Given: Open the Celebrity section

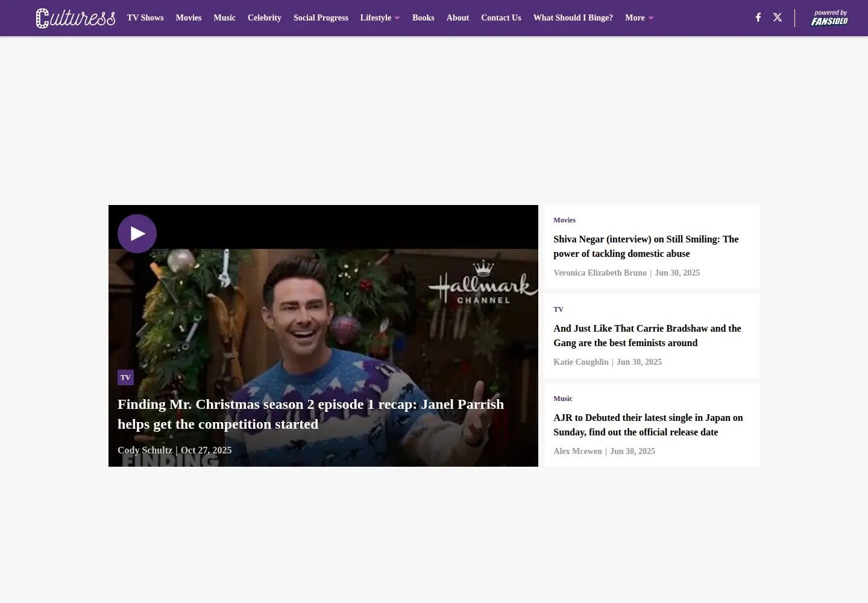Looking at the screenshot, I should click(265, 18).
